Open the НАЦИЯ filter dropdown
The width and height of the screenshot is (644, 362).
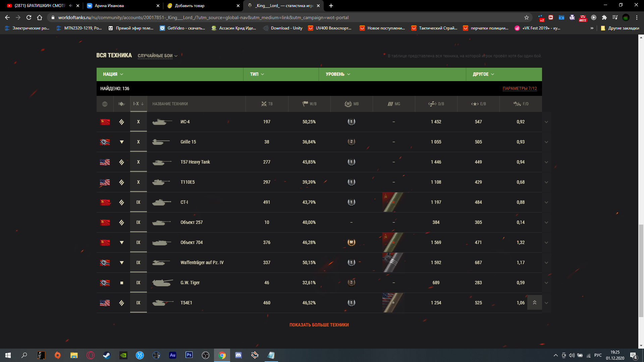coord(113,74)
